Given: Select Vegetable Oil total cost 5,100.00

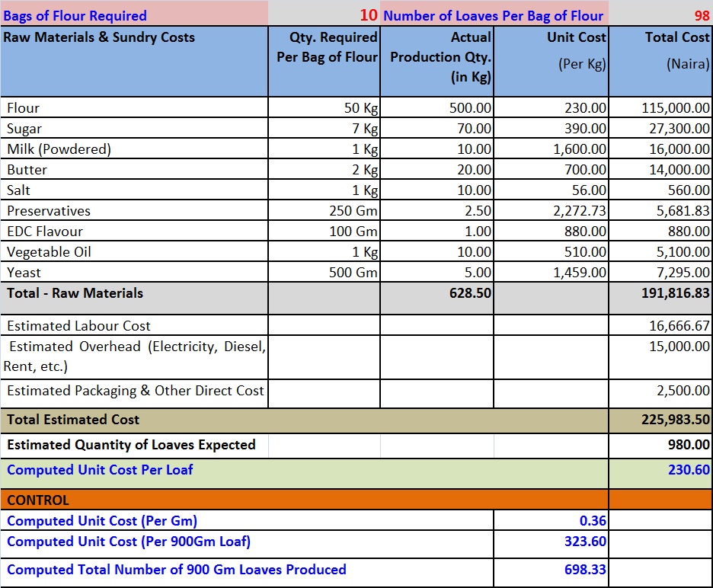Looking at the screenshot, I should (683, 252).
